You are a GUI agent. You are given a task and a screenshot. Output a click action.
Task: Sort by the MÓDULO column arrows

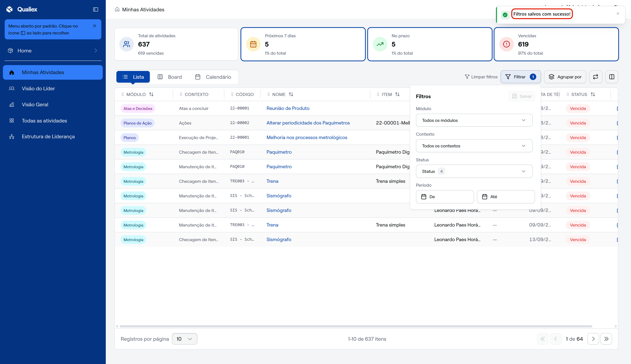tap(151, 94)
